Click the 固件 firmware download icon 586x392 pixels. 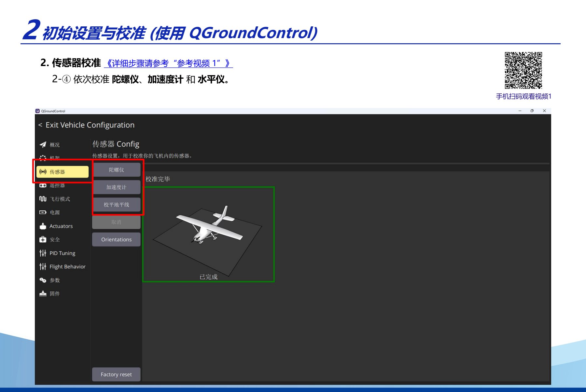coord(43,294)
